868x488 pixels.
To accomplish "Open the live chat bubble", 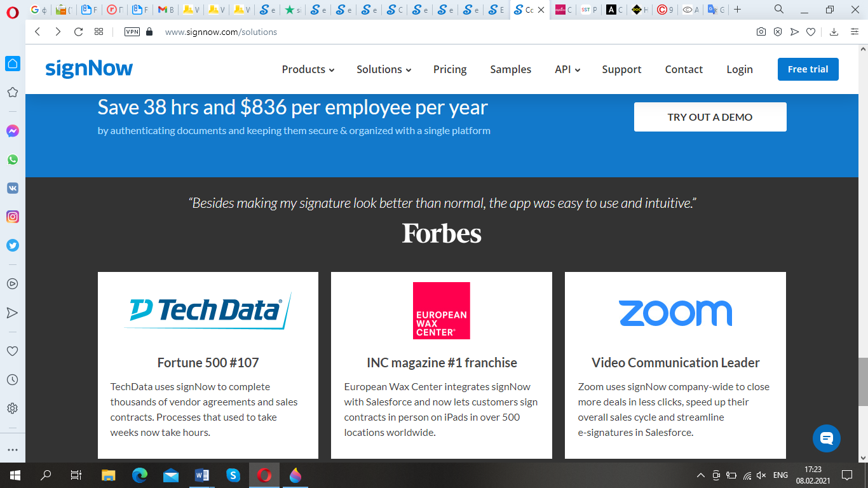I will coord(826,438).
